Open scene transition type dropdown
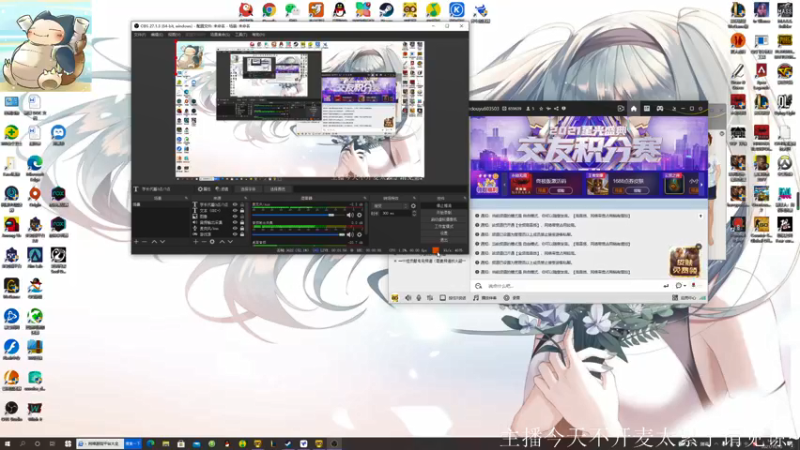800x450 pixels. [x=390, y=206]
